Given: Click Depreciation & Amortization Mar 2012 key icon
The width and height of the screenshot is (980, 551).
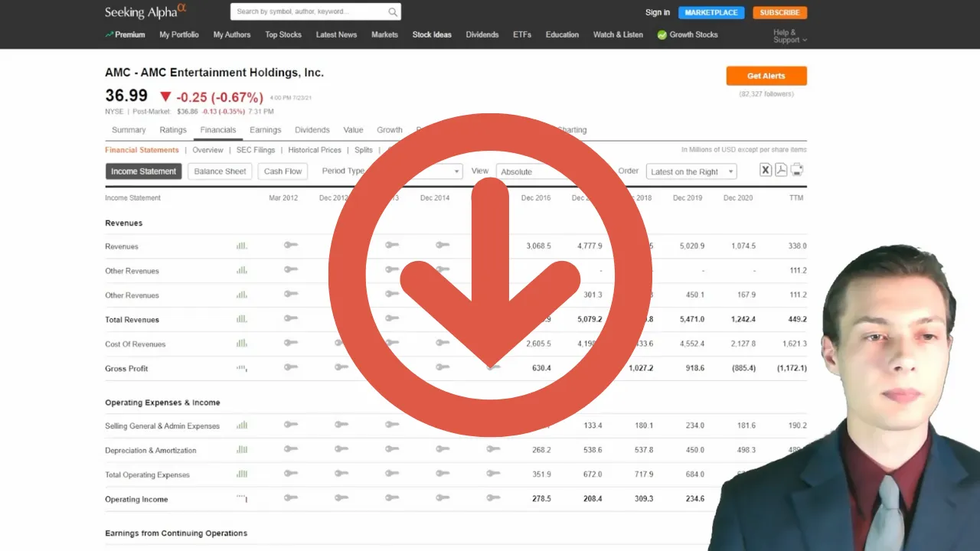Looking at the screenshot, I should coord(290,449).
